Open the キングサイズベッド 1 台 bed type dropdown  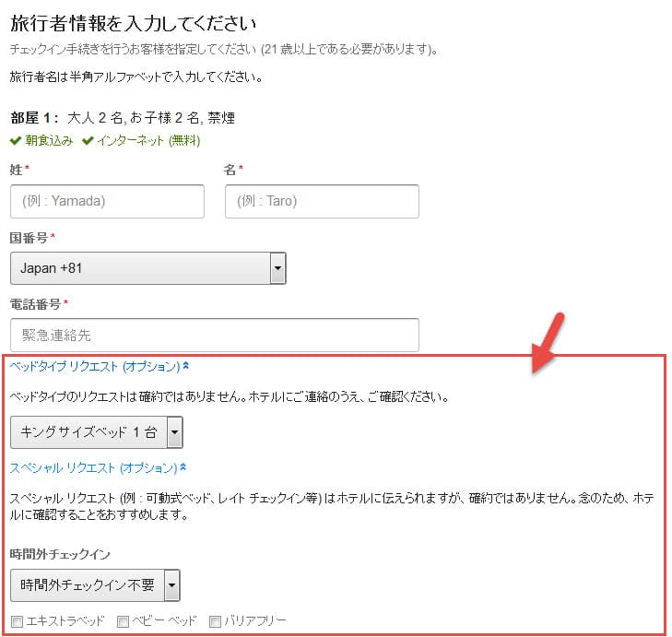click(x=97, y=432)
